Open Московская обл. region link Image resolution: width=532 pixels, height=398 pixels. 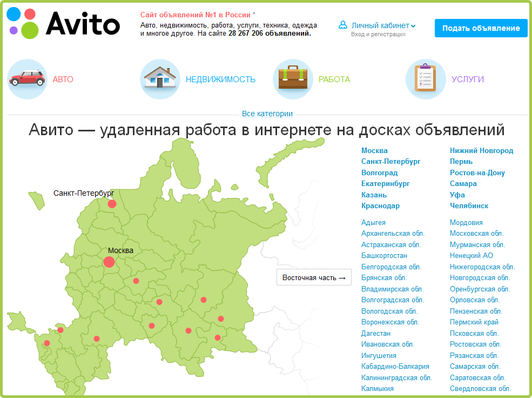coord(476,234)
